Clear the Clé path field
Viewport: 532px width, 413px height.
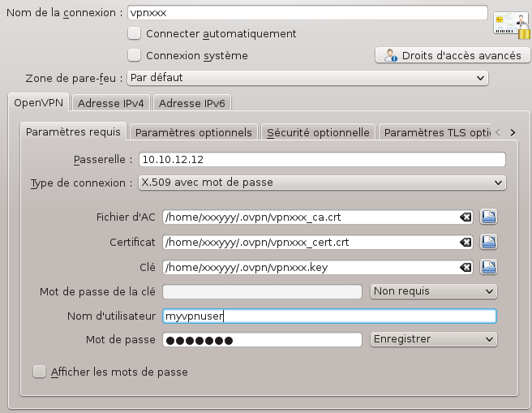click(x=466, y=268)
